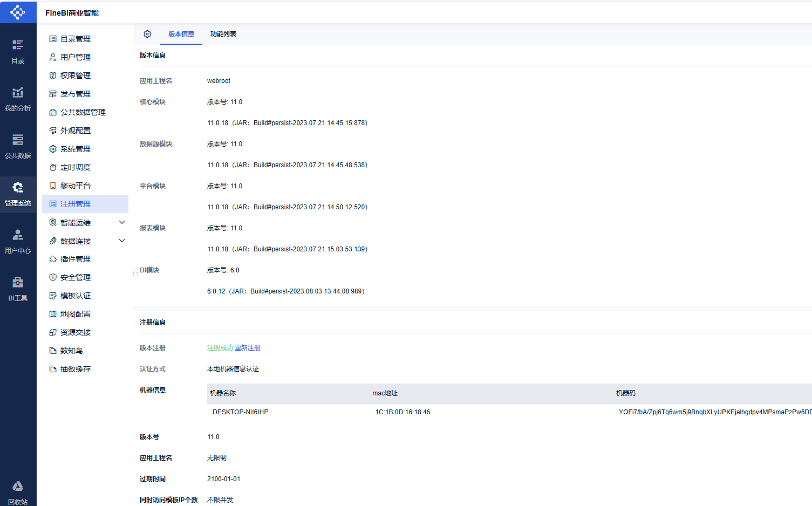Click the 机器名称 column header
The image size is (812, 506).
223,393
